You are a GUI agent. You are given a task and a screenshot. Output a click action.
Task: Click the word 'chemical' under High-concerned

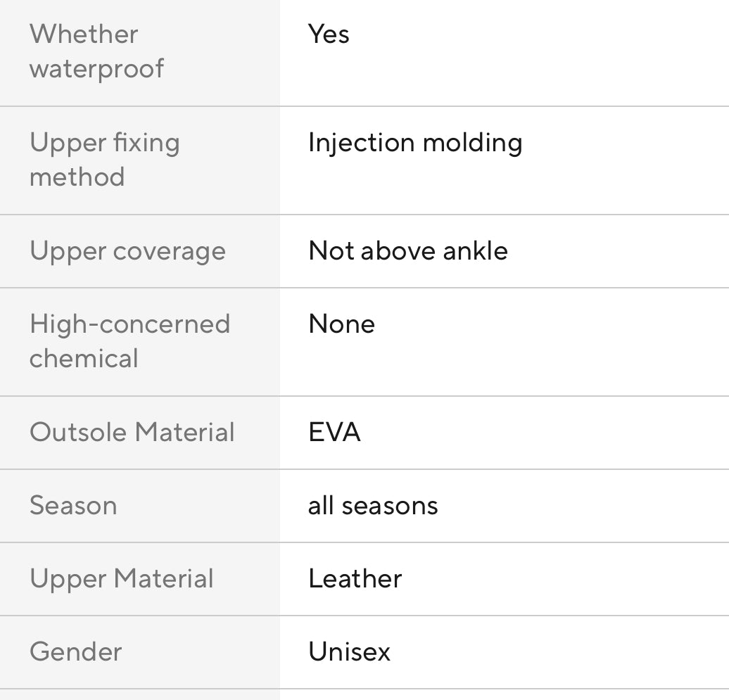[x=84, y=358]
